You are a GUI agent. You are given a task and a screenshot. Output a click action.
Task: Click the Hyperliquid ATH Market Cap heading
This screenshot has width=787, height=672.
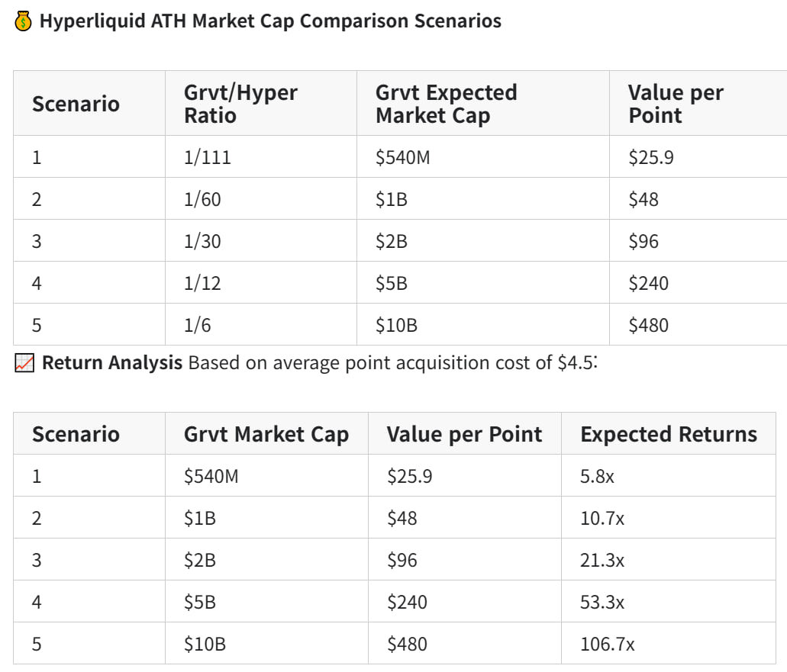(270, 21)
